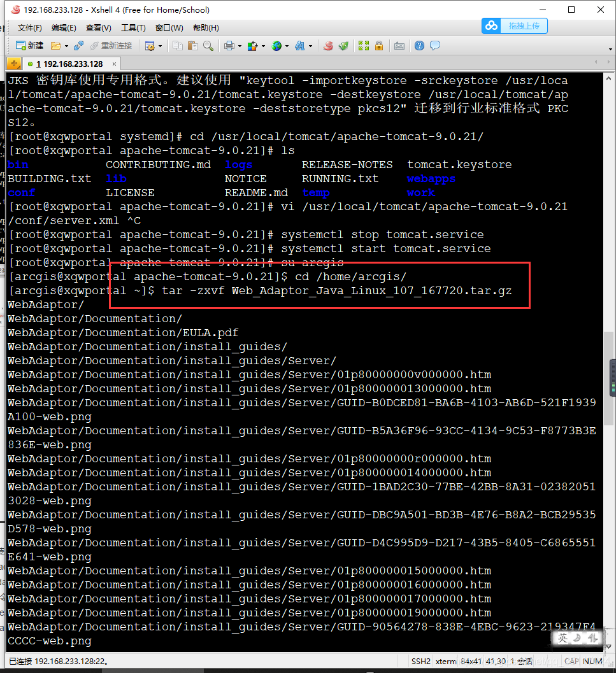Expand the open-session folder dropdown arrow
616x673 pixels.
[x=66, y=46]
